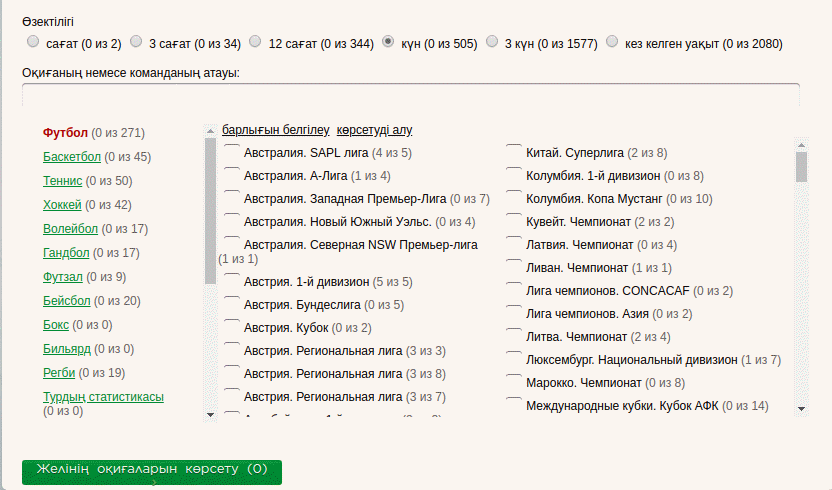
Task: Click the 'барлығын белгілеу' select all link
Action: [275, 130]
